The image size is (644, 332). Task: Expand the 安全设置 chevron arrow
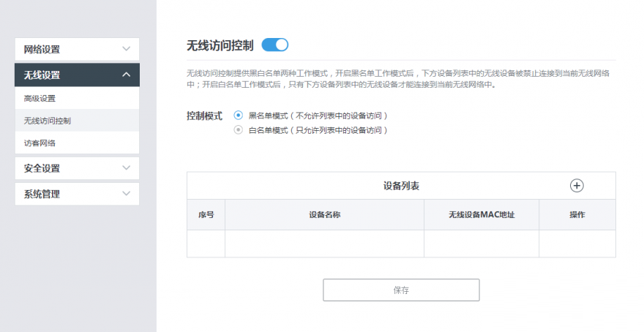click(x=126, y=167)
